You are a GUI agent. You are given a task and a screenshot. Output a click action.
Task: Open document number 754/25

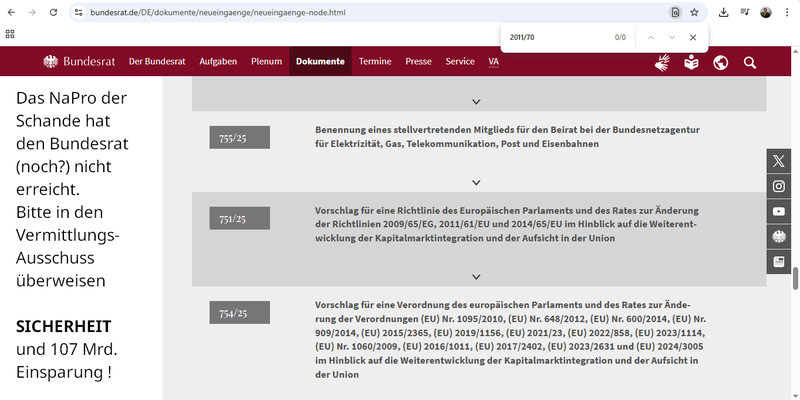click(240, 313)
